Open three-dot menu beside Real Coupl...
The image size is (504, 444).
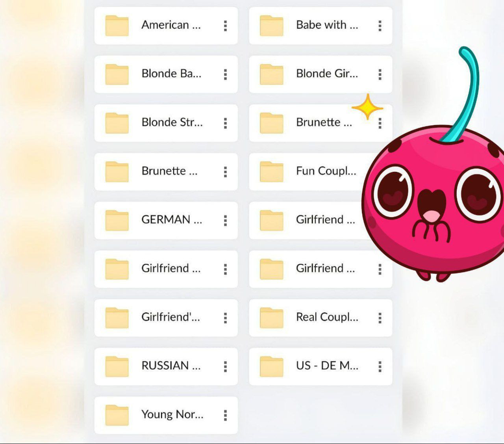tap(380, 318)
